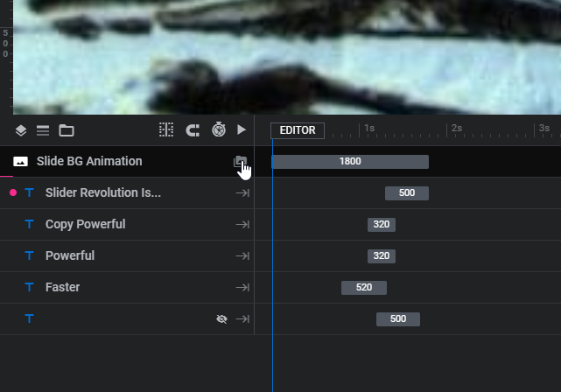Screen dimensions: 561x392
Task: Click text icon of Powerful layer
Action: point(30,255)
